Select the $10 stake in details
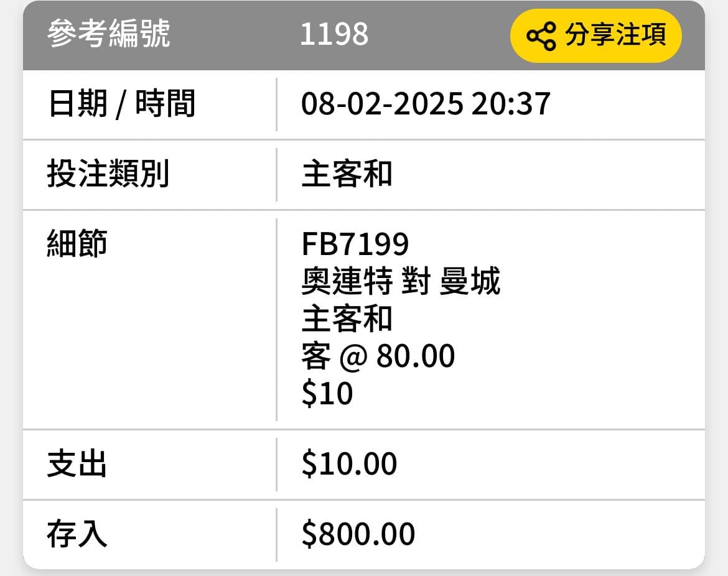This screenshot has width=728, height=576. [327, 394]
